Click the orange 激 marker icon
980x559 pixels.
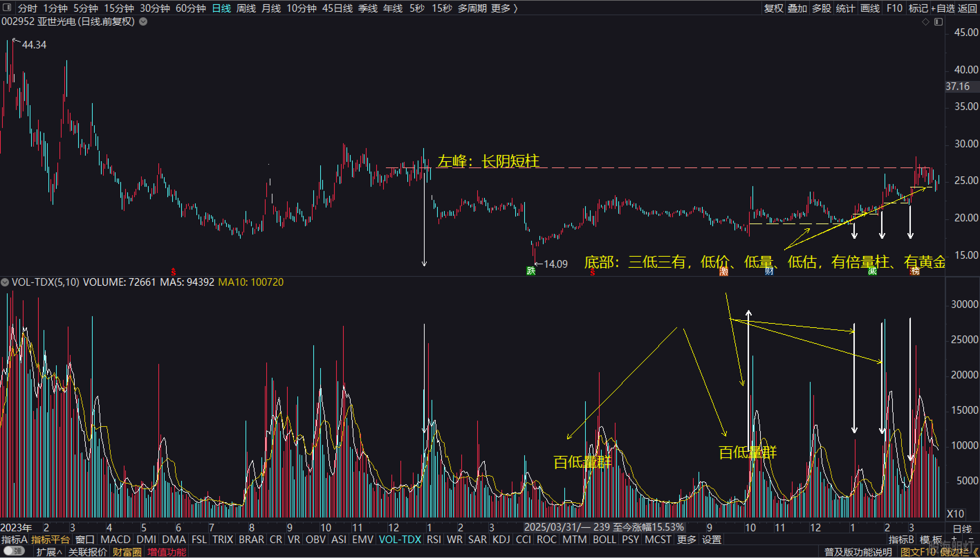[x=723, y=271]
